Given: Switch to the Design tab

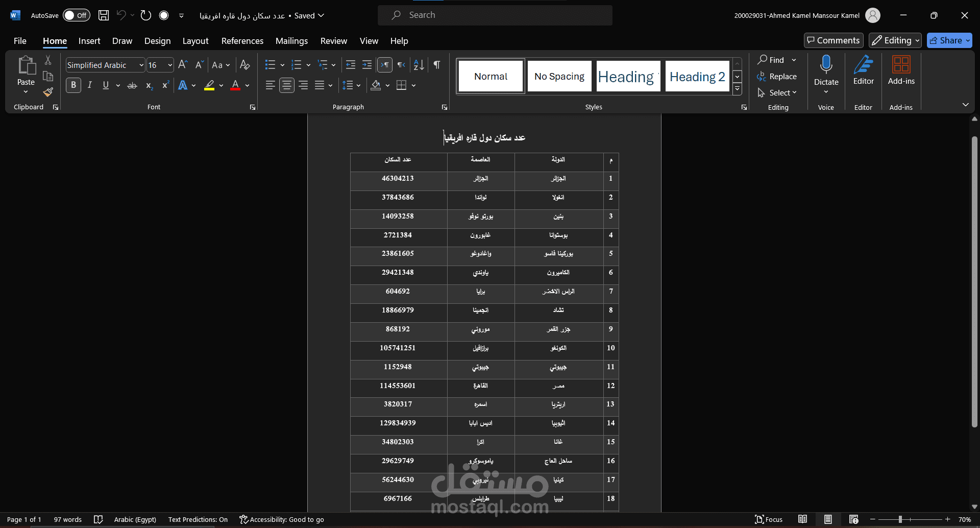Looking at the screenshot, I should [157, 41].
